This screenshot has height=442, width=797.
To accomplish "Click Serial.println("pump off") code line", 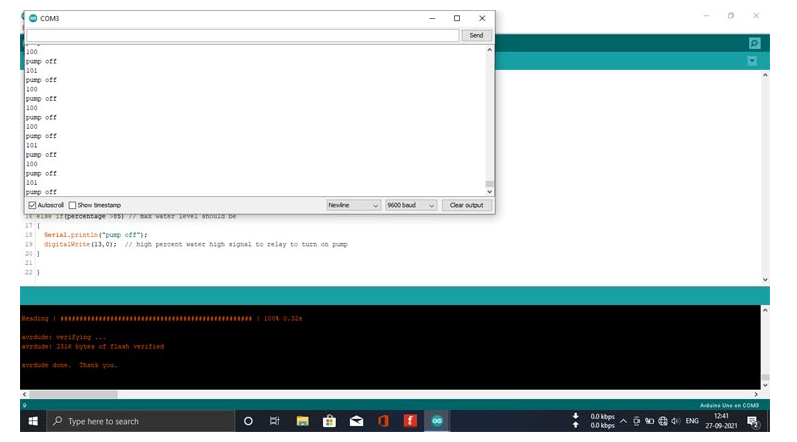I will point(96,235).
